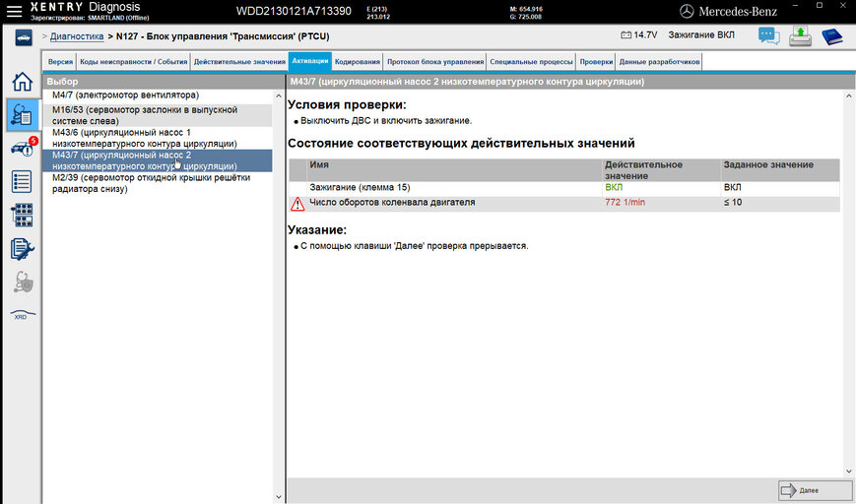
Task: Click the car icon next to breadcrumb
Action: pos(24,37)
